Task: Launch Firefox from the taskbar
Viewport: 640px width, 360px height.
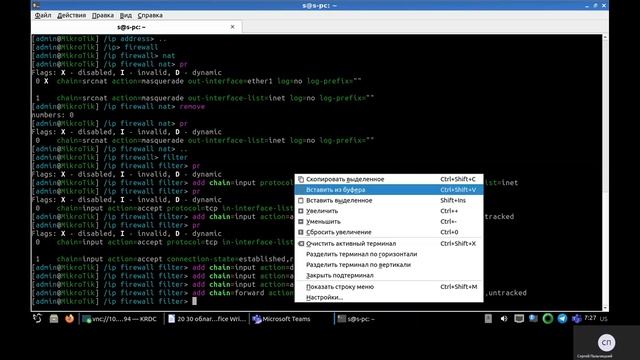Action: click(69, 318)
